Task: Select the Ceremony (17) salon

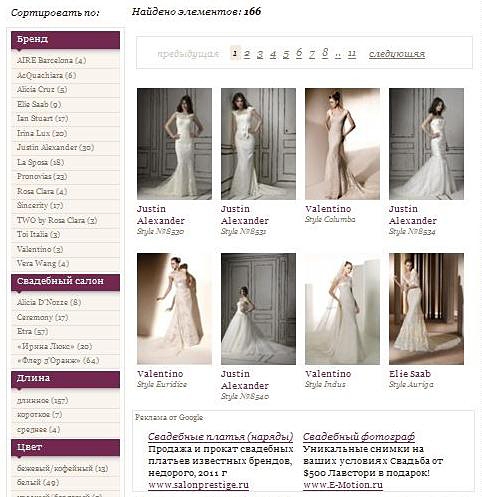Action: coord(42,317)
